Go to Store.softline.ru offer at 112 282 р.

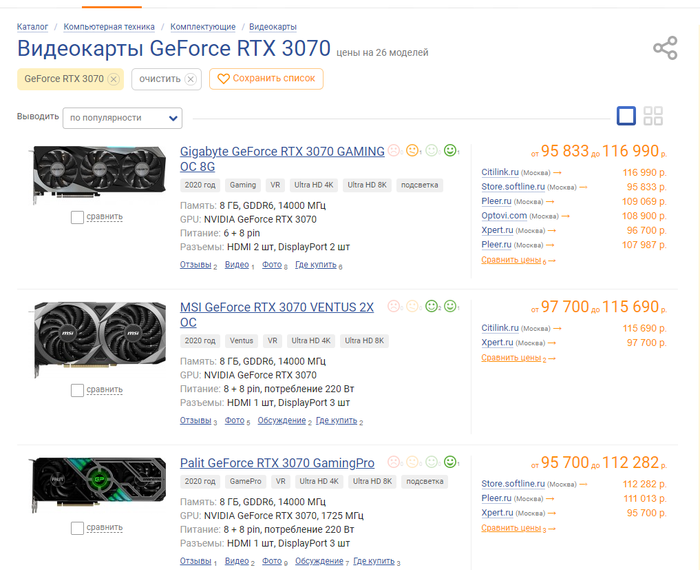[x=513, y=484]
